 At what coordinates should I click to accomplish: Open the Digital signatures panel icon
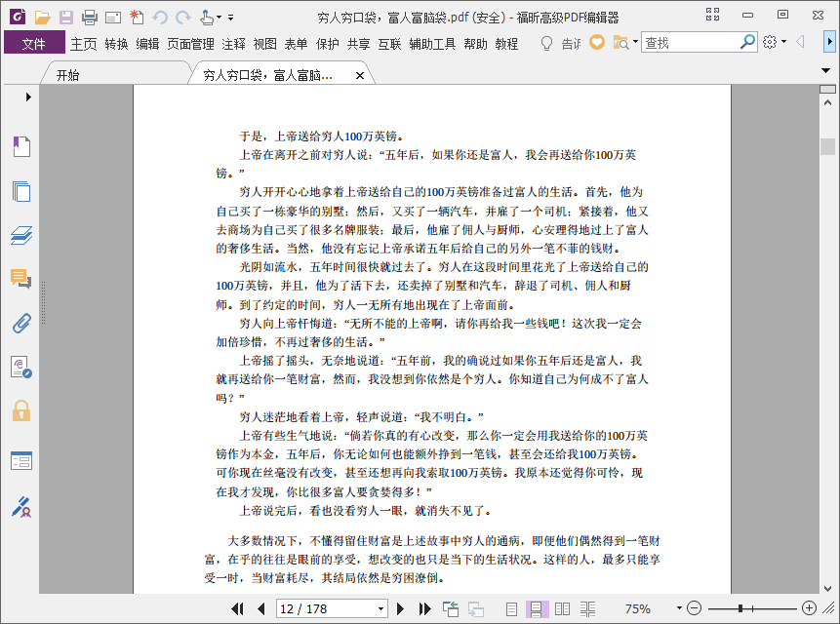pos(21,368)
